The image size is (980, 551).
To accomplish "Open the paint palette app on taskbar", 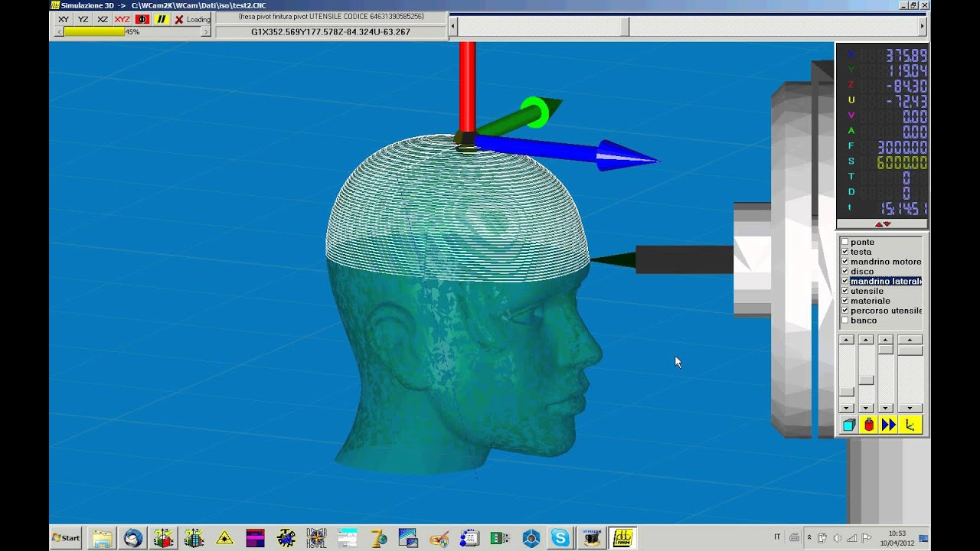I will tap(439, 538).
